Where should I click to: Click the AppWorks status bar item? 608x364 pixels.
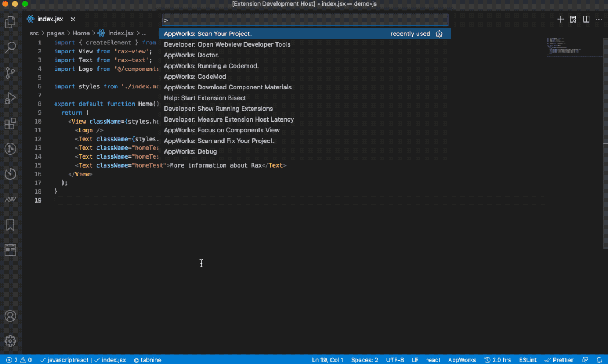(462, 360)
